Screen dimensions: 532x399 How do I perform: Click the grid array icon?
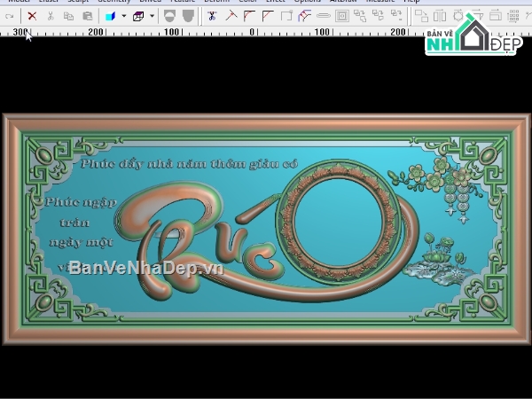pyautogui.click(x=513, y=16)
